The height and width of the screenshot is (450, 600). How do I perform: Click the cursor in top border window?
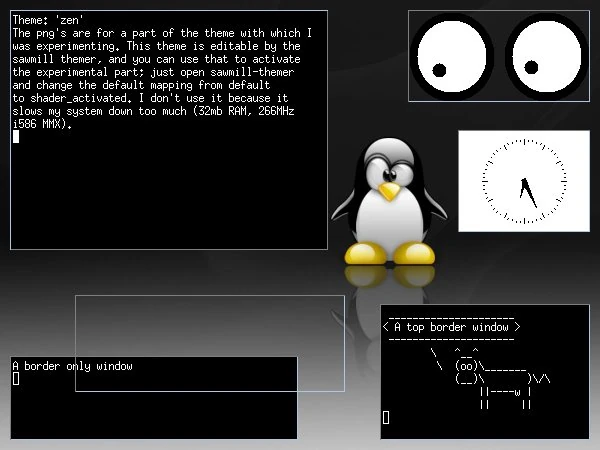pyautogui.click(x=386, y=417)
